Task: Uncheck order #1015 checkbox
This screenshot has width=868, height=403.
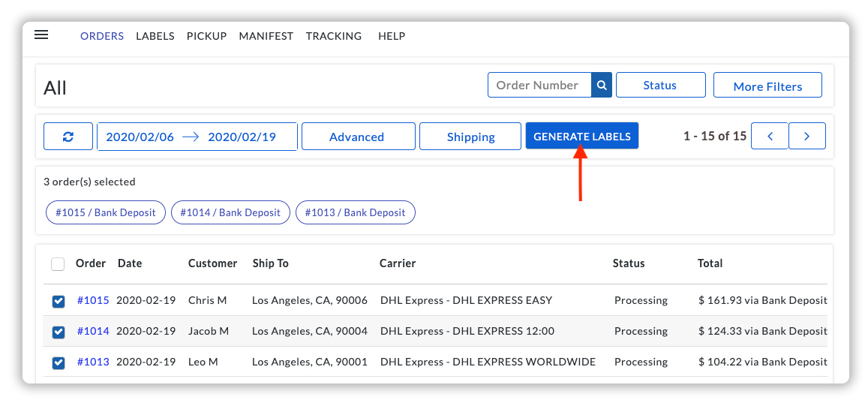Action: [x=58, y=302]
